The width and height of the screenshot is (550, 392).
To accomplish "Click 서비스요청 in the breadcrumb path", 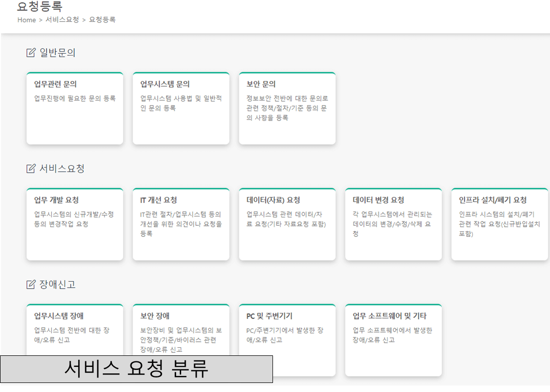I will coord(62,20).
